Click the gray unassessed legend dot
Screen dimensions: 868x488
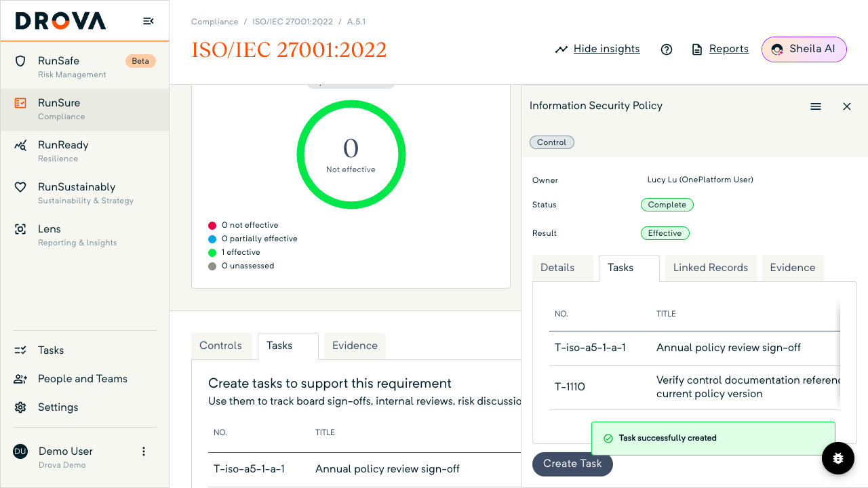[212, 266]
